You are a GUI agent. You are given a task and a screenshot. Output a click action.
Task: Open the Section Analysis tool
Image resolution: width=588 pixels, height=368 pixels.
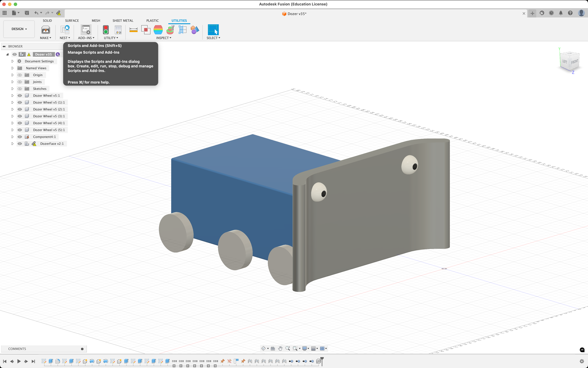[x=182, y=30]
